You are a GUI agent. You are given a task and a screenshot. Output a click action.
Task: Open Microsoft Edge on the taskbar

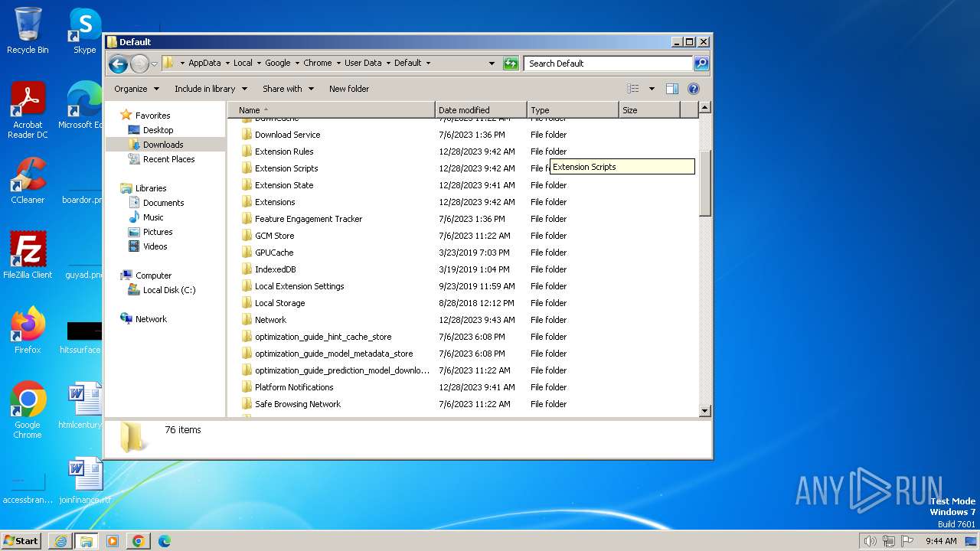click(164, 541)
